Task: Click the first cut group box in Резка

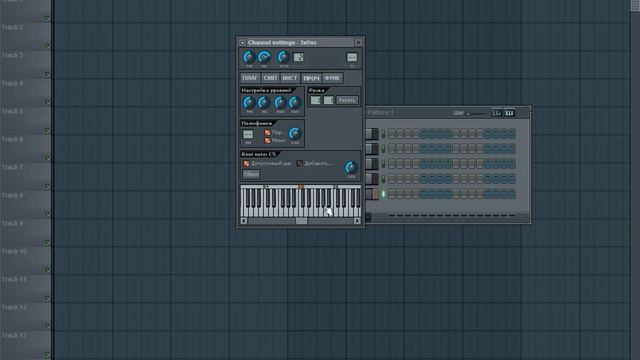Action: (315, 100)
